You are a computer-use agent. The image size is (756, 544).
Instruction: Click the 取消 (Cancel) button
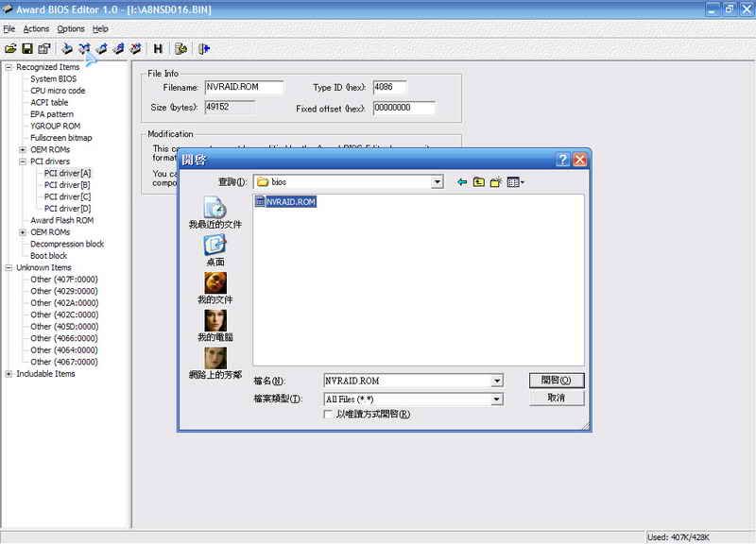pos(557,398)
